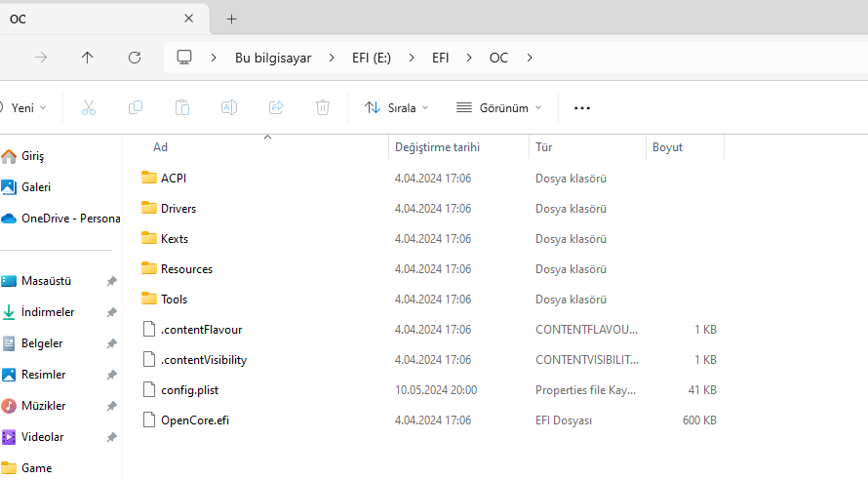Open a new tab with plus button
Screen dimensions: 868x480
pyautogui.click(x=231, y=19)
